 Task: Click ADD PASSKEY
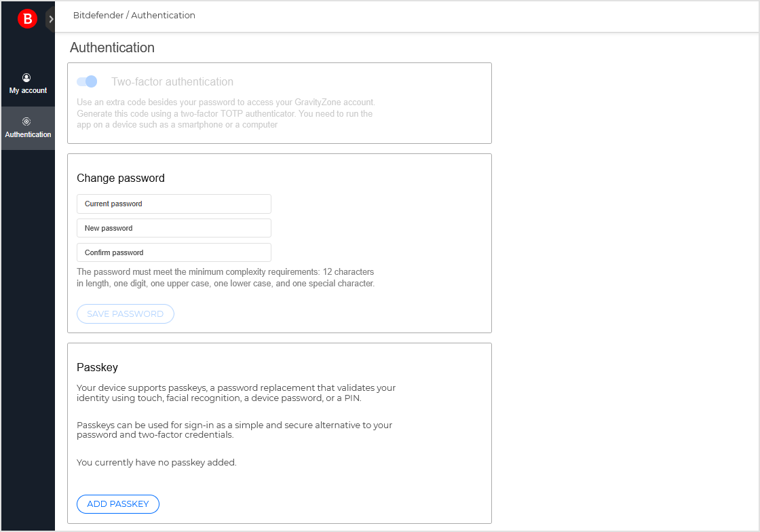[117, 504]
